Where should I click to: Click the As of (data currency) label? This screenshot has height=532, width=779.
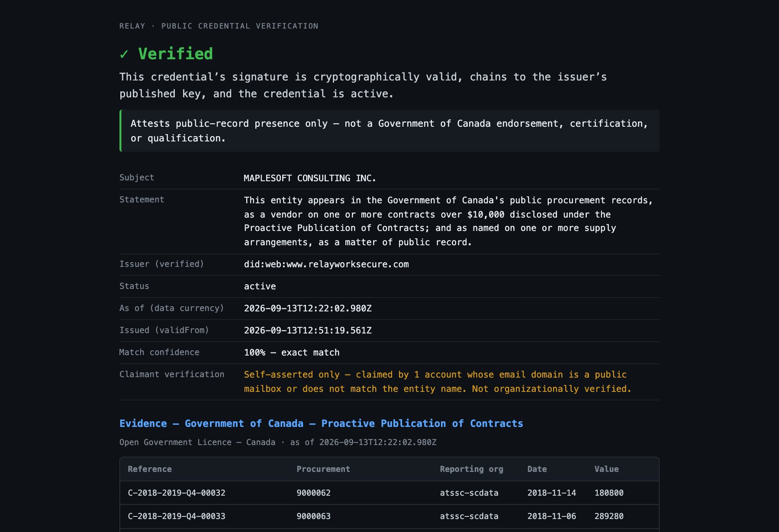pos(172,308)
